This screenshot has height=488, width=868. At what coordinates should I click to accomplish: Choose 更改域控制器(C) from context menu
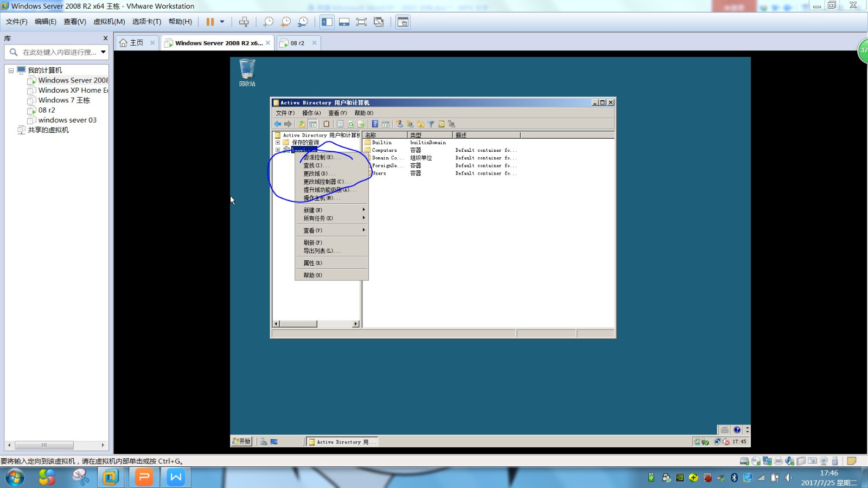pos(331,182)
